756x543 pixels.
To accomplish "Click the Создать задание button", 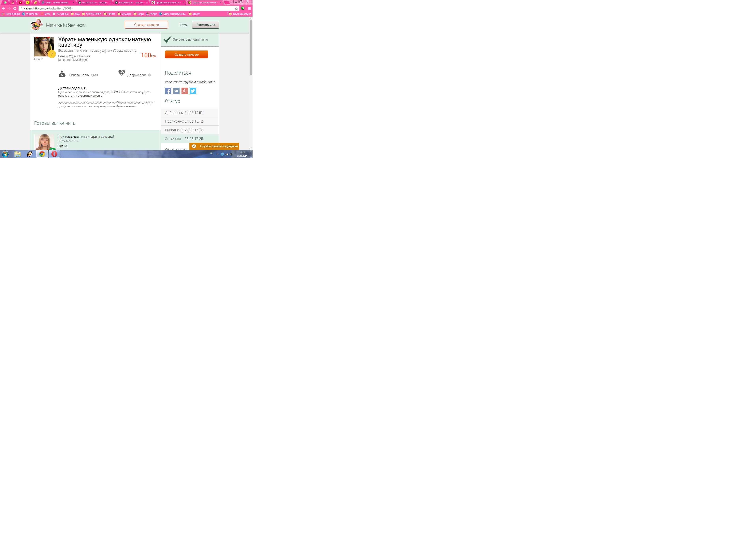I will (146, 25).
